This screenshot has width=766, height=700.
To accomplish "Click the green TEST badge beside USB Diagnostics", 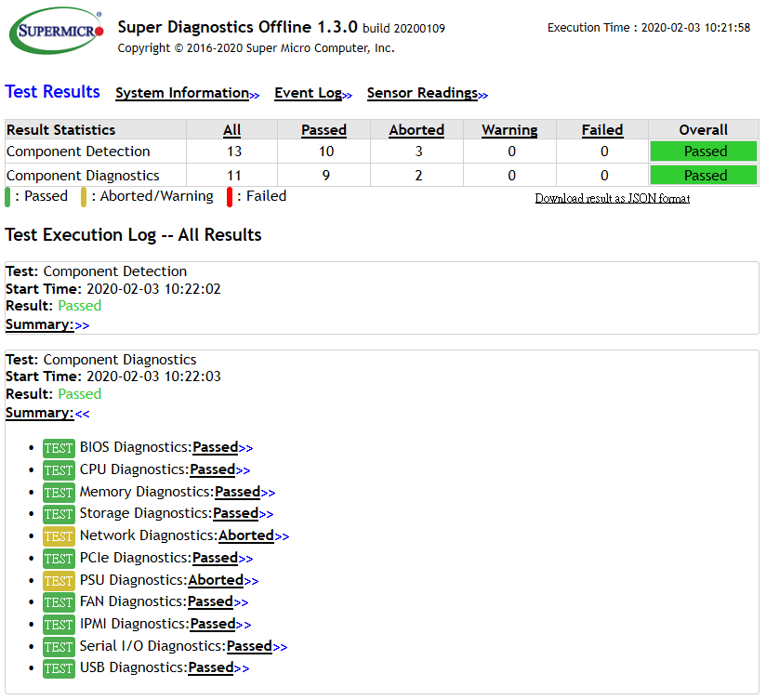I will (x=59, y=668).
